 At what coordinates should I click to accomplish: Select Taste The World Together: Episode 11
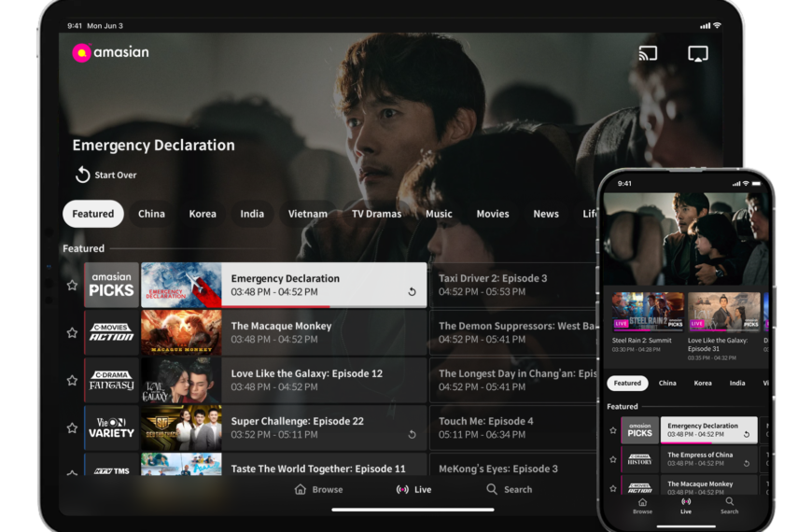coord(324,465)
